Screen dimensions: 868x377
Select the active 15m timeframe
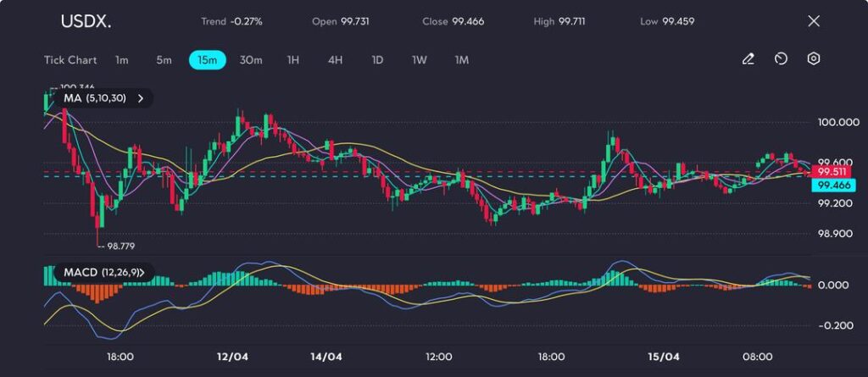click(x=207, y=60)
